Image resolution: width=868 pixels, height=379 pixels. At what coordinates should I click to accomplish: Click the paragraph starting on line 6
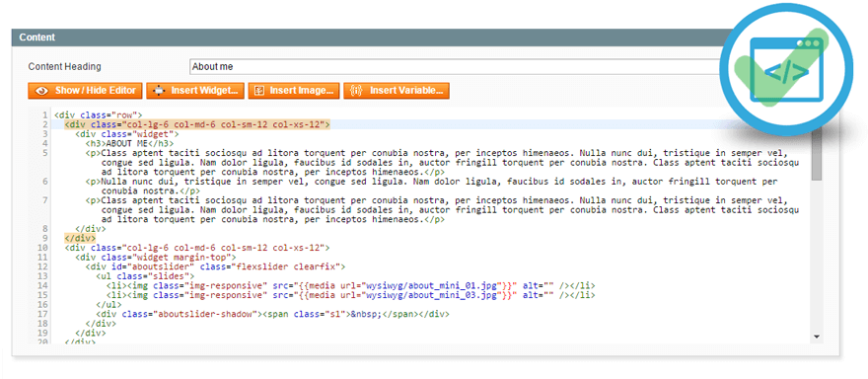431,186
